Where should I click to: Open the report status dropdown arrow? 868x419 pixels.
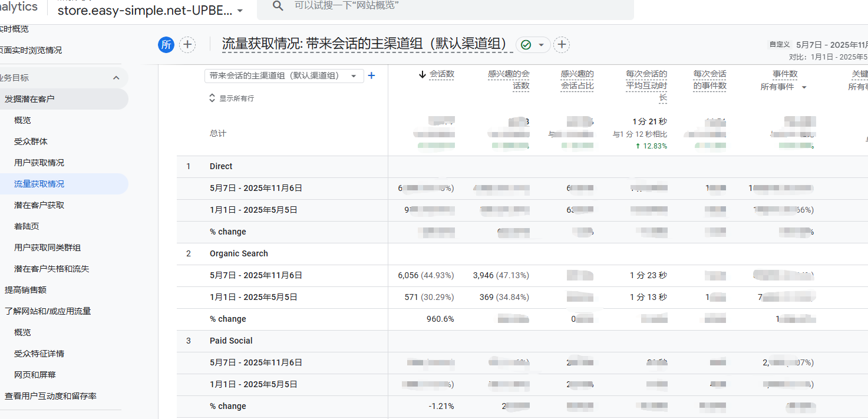[x=541, y=45]
